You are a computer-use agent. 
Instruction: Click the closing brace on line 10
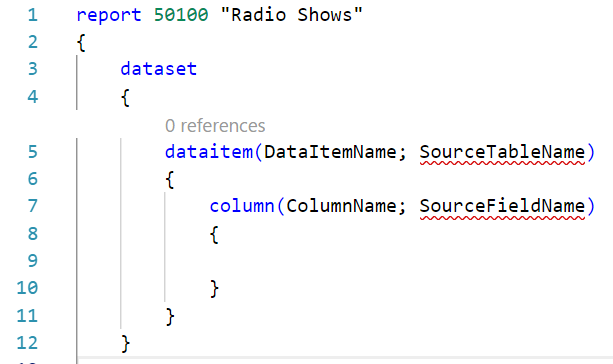pyautogui.click(x=214, y=289)
